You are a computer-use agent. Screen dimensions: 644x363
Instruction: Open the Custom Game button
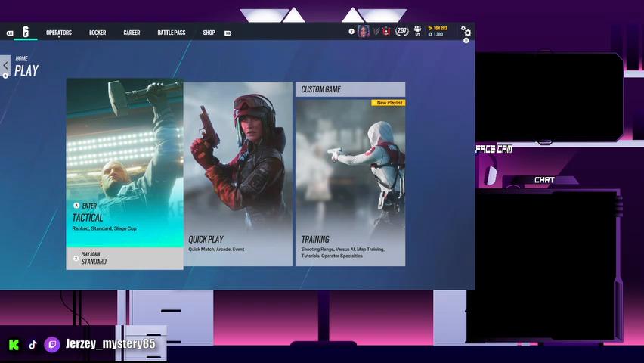[x=350, y=89]
